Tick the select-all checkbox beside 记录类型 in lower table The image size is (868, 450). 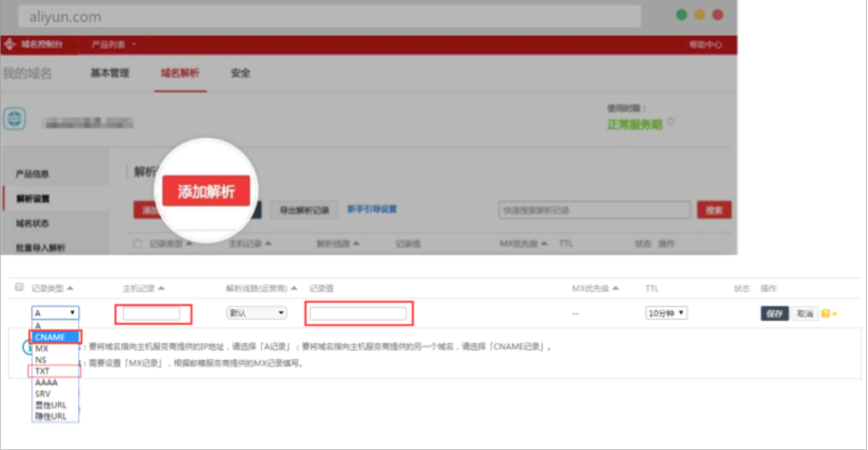(x=19, y=287)
